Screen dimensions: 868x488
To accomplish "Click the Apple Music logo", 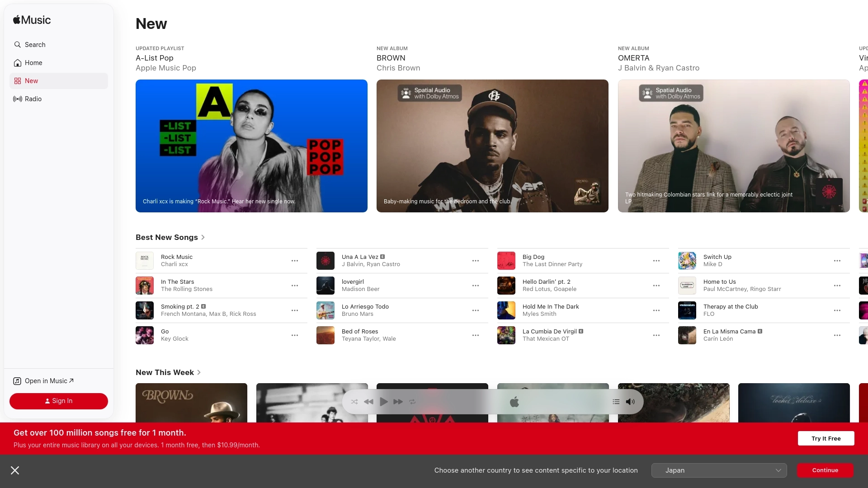I will tap(32, 20).
